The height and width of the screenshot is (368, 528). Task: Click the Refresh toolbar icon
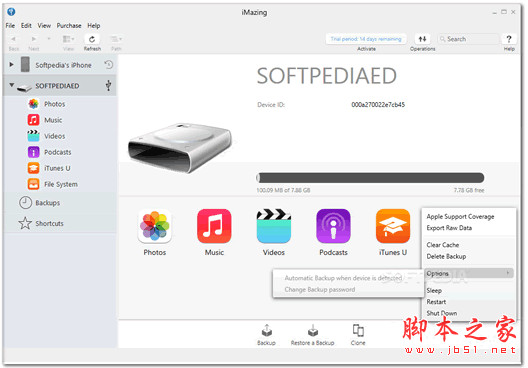(x=92, y=39)
